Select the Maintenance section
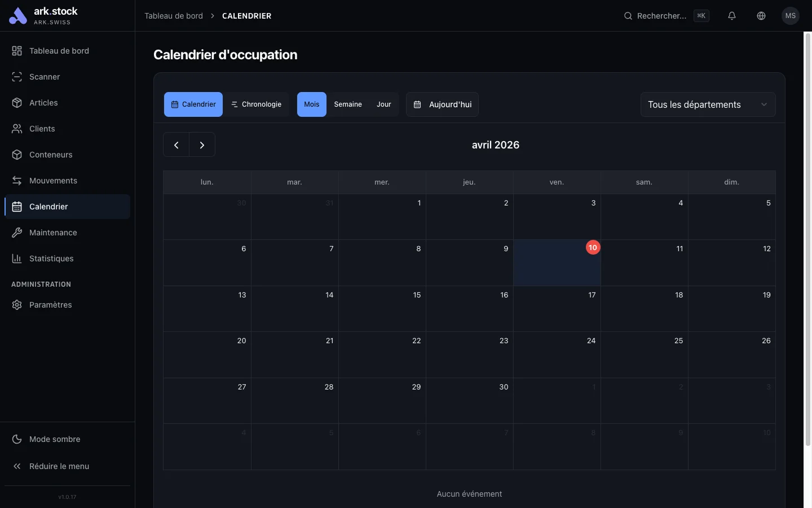 click(53, 233)
